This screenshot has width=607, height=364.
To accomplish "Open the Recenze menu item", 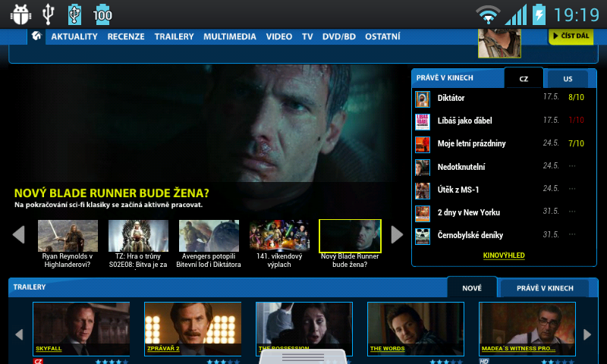I will tap(126, 36).
